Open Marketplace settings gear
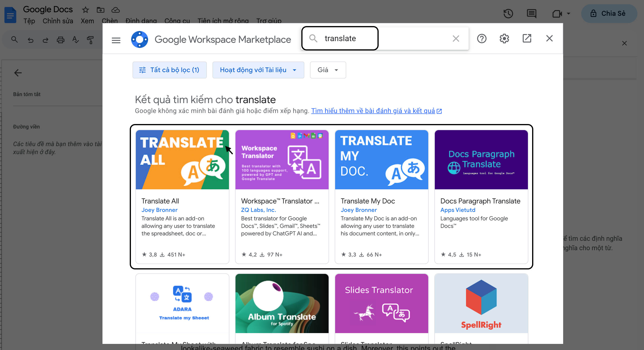Image resolution: width=644 pixels, height=350 pixels. [504, 39]
